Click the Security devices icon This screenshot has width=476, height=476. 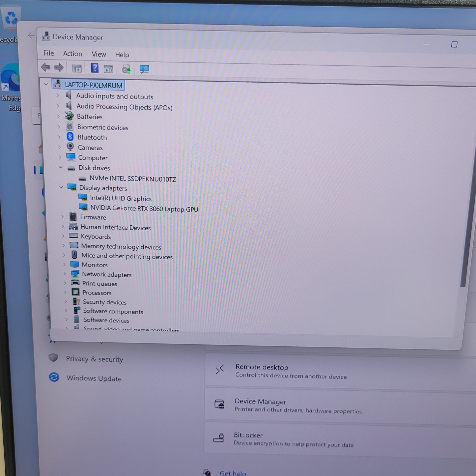pos(76,301)
